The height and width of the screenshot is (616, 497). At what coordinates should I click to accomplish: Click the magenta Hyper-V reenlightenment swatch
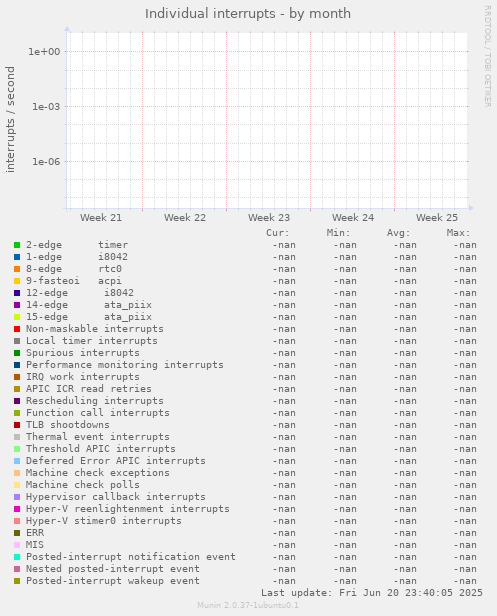coord(17,509)
